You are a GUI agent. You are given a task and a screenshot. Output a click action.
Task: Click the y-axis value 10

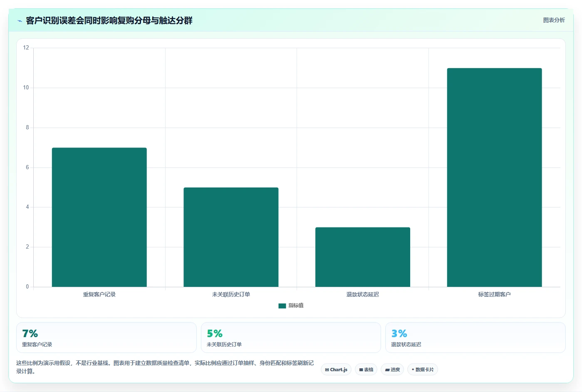tap(26, 88)
